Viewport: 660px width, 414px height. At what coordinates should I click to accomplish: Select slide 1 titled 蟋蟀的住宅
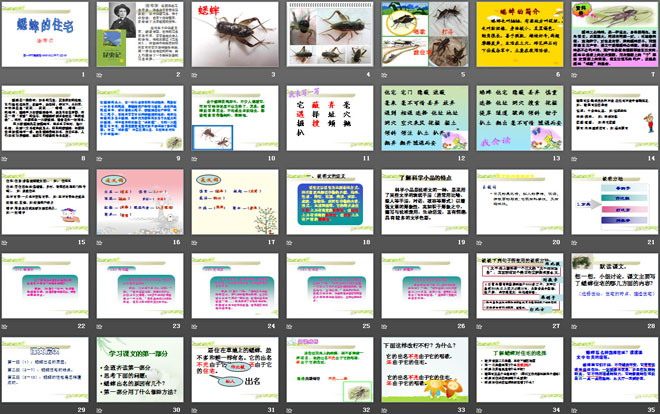coord(47,37)
